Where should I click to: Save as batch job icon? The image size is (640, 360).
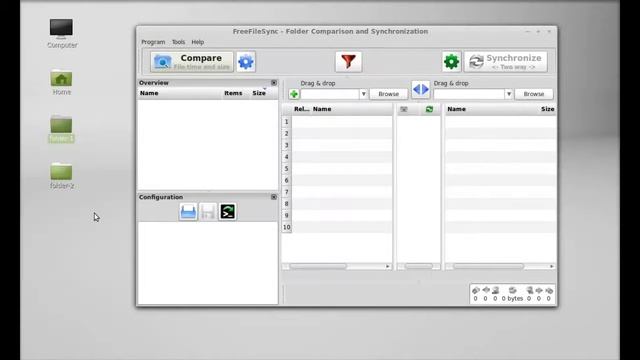[228, 212]
